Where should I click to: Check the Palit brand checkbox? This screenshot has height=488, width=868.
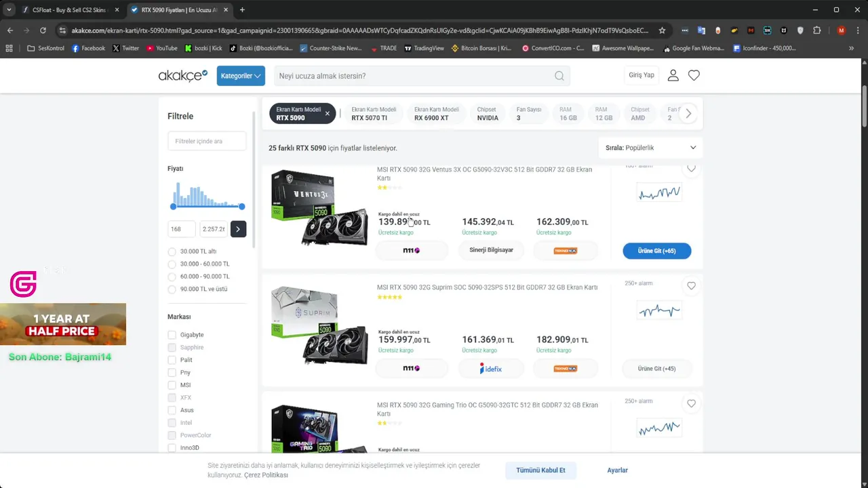[172, 360]
